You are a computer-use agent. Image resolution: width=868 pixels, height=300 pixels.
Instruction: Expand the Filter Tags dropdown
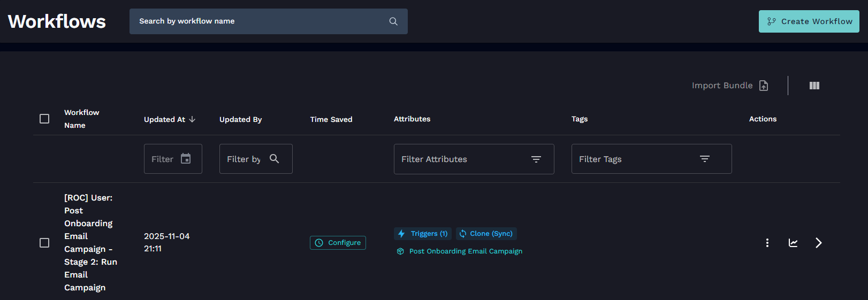coord(704,159)
